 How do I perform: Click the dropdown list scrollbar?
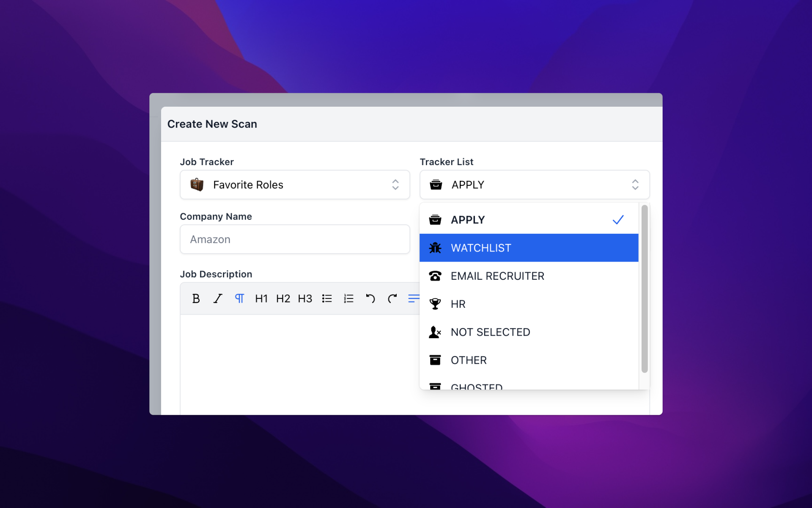coord(645,289)
